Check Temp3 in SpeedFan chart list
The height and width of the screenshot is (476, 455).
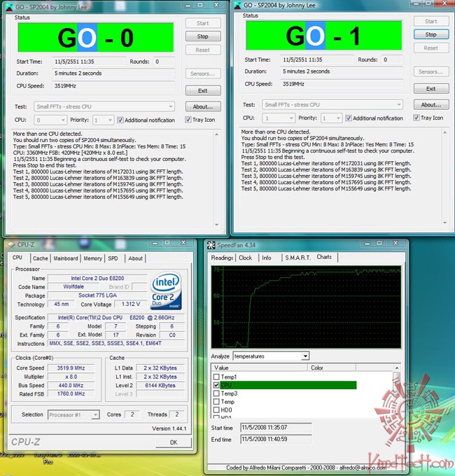(x=216, y=393)
